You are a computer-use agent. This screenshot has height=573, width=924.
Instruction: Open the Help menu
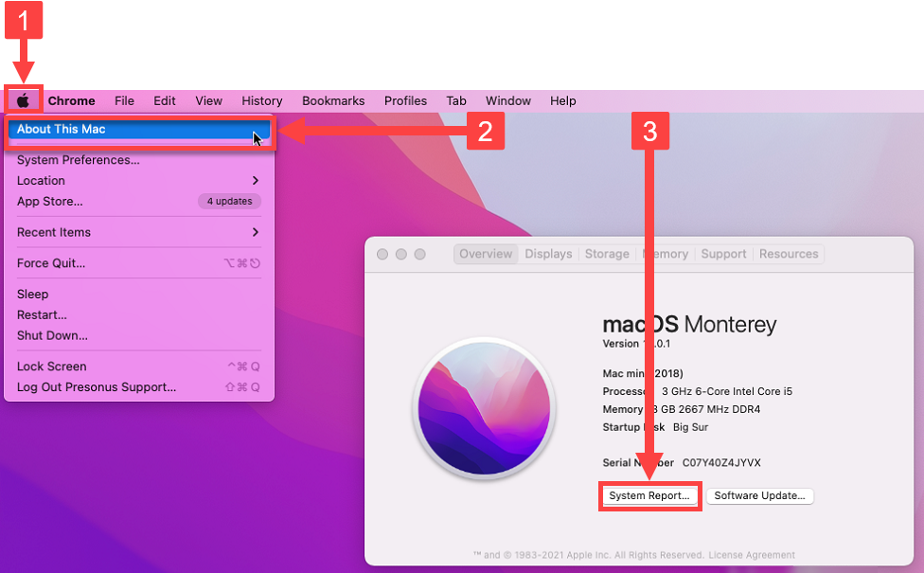point(562,100)
